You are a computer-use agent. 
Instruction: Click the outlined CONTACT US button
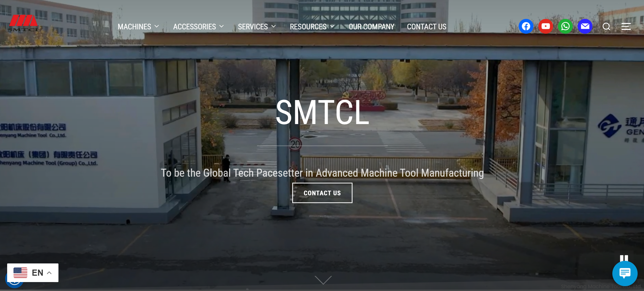[x=322, y=193]
